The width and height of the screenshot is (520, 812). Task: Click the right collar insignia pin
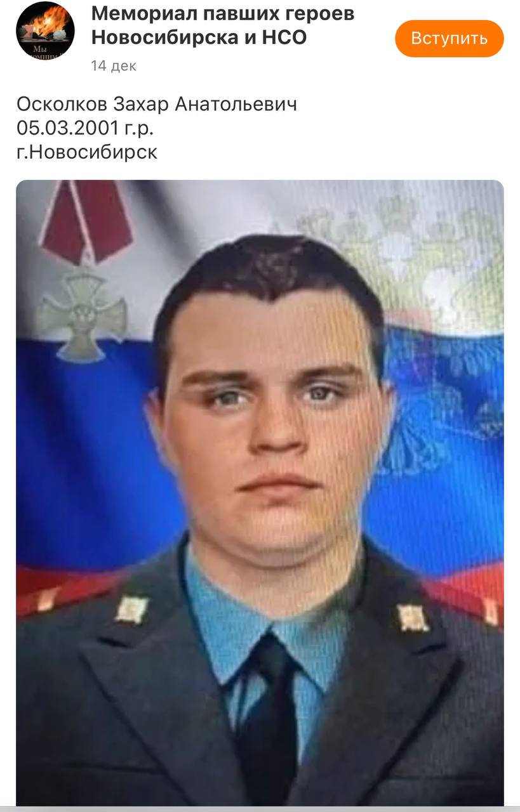coord(413,617)
